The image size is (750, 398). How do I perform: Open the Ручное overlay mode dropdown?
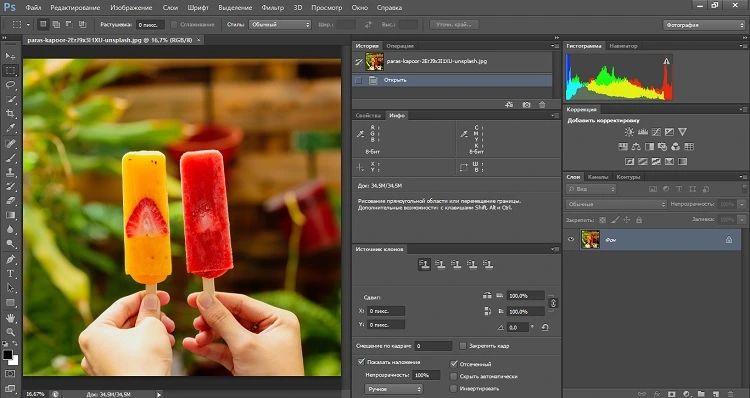pos(394,389)
